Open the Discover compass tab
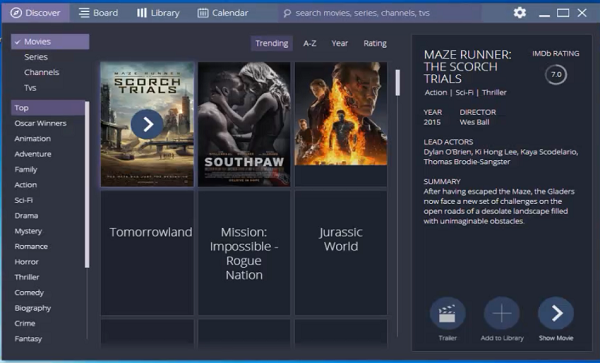 click(36, 13)
